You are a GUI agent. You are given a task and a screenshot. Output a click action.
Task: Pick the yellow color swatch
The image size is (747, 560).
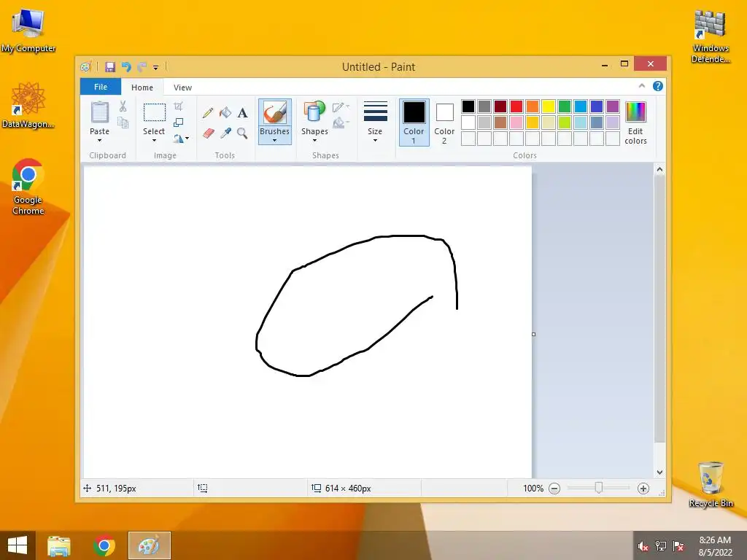point(549,106)
